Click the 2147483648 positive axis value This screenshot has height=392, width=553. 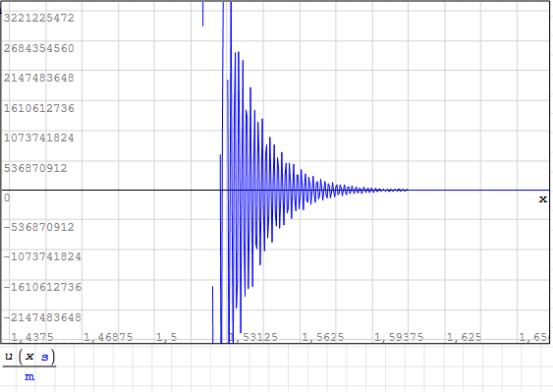38,78
